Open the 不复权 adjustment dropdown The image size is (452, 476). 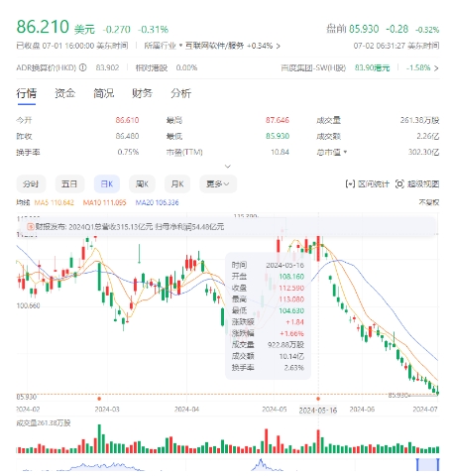pyautogui.click(x=429, y=202)
